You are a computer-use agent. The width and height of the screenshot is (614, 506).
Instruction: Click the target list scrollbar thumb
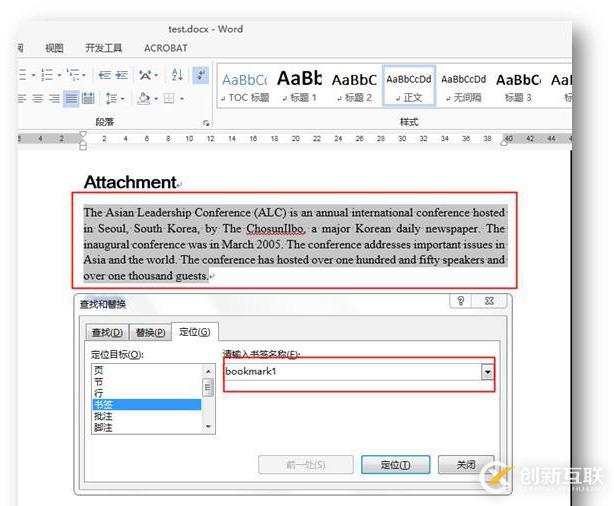click(208, 388)
